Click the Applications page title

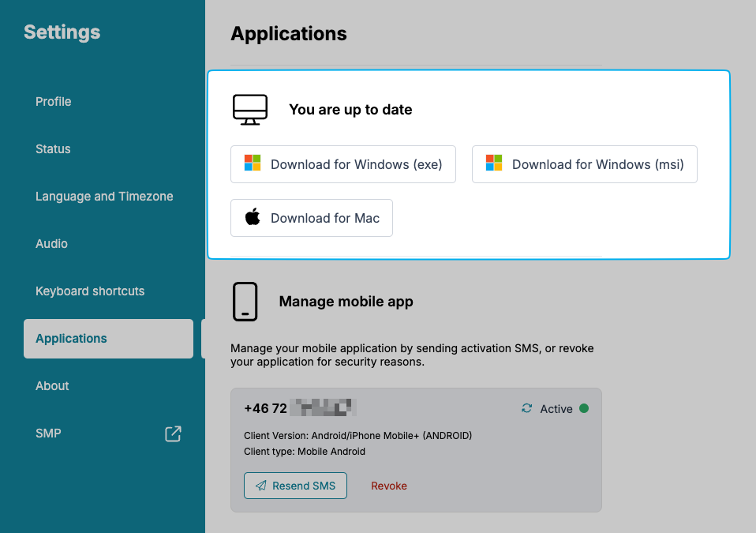click(x=289, y=34)
